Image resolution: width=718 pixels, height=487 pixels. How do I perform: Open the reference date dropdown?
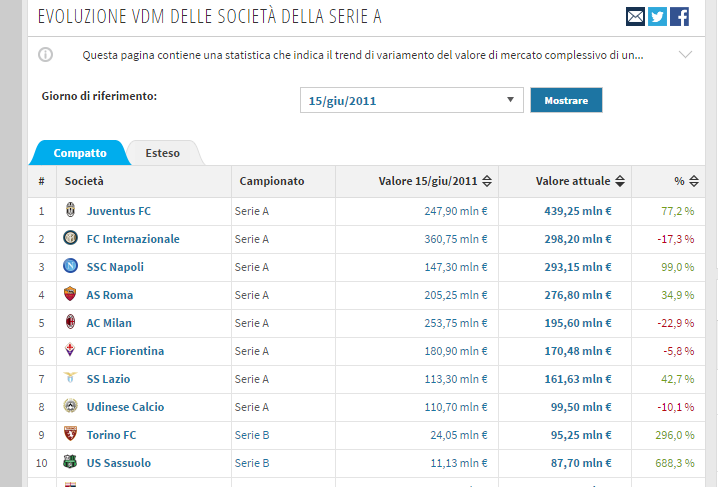(411, 100)
